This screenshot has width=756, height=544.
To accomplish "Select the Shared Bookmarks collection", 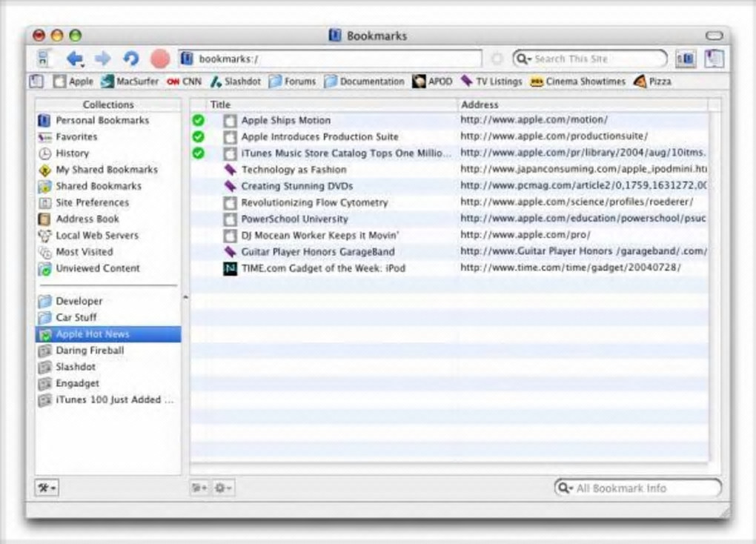I will point(108,186).
